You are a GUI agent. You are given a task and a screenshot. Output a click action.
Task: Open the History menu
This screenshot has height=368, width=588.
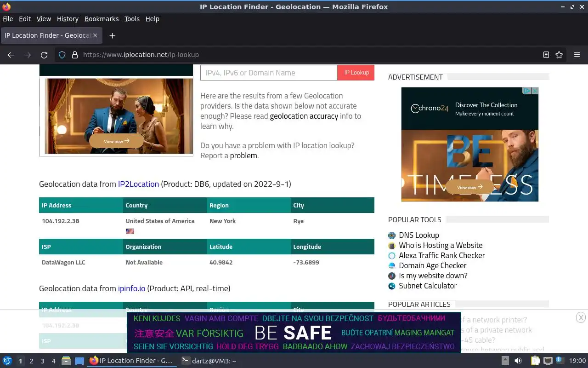pos(68,19)
